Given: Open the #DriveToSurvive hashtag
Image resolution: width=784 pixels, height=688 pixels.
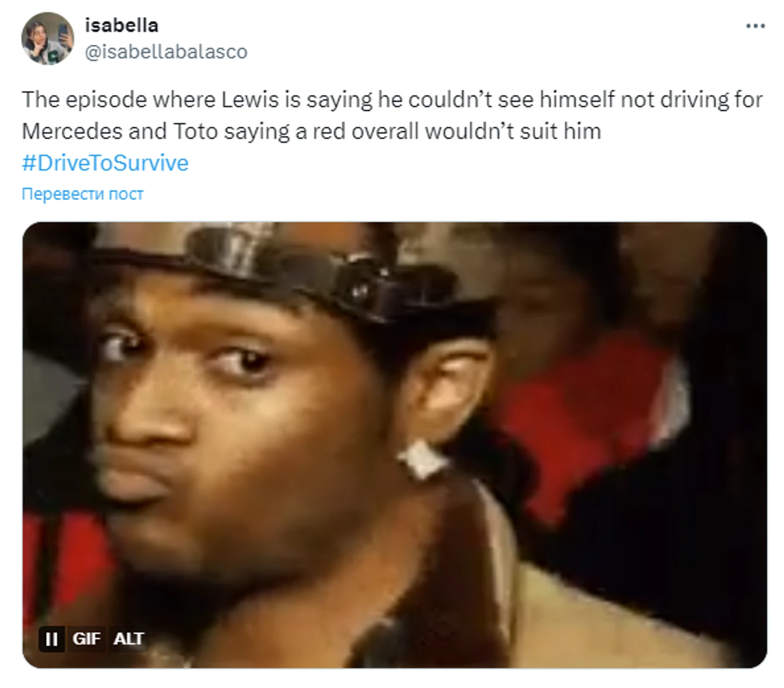Looking at the screenshot, I should [105, 163].
